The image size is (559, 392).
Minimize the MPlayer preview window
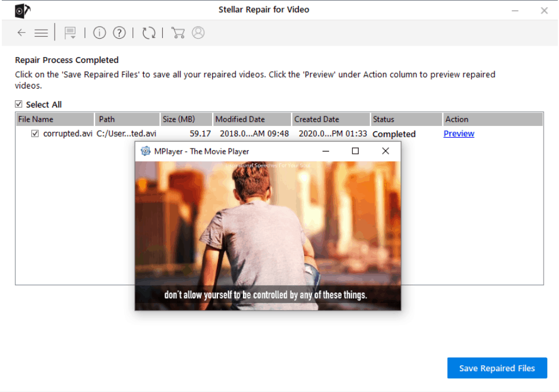point(326,151)
